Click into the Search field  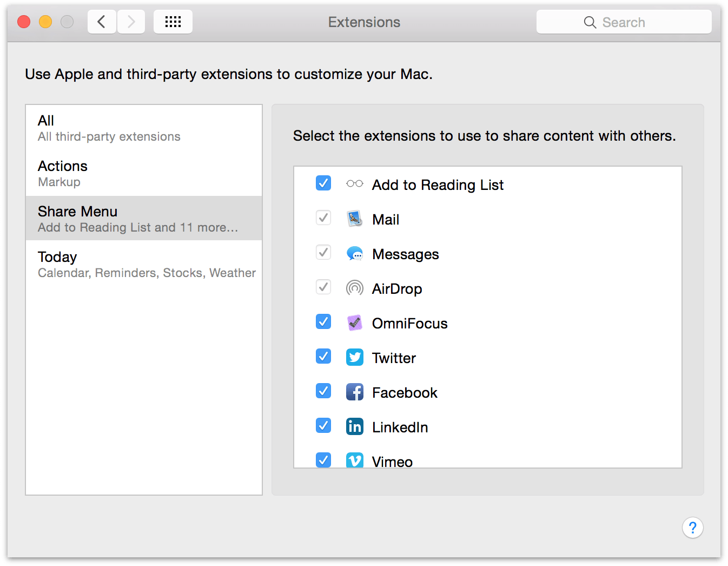coord(624,22)
